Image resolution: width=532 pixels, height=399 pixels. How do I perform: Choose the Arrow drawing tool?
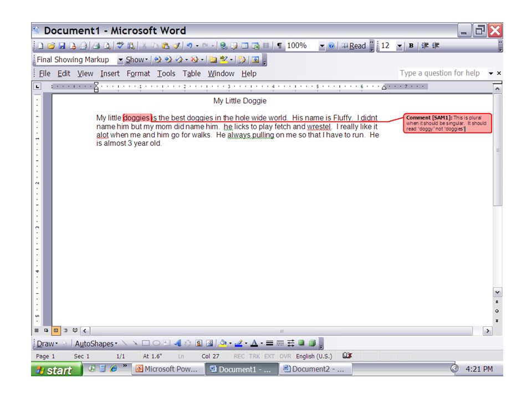(135, 344)
